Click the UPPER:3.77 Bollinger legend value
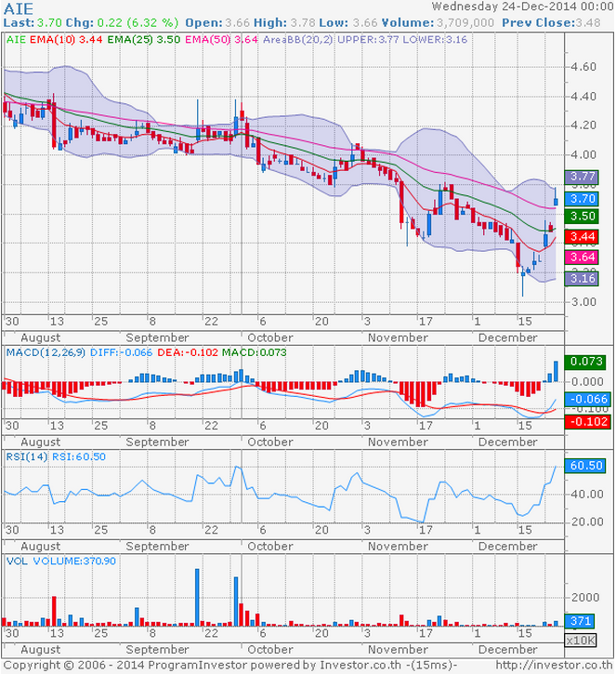The image size is (616, 674). tap(368, 40)
